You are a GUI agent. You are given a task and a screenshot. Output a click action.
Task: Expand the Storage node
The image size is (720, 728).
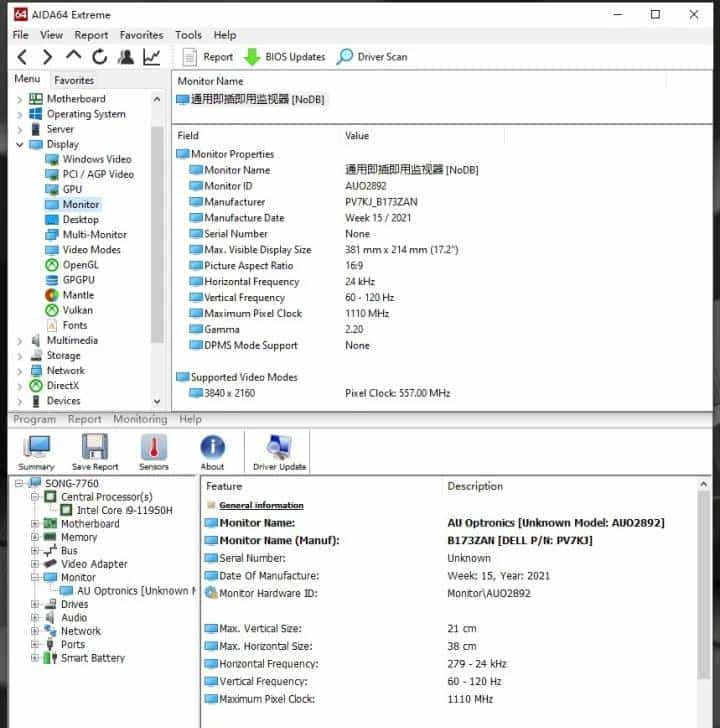click(x=19, y=356)
